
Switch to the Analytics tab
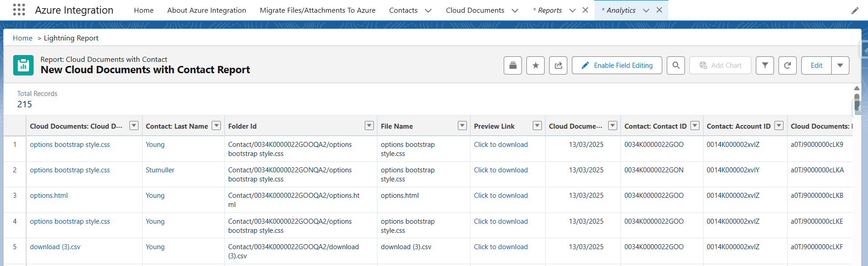coord(621,10)
